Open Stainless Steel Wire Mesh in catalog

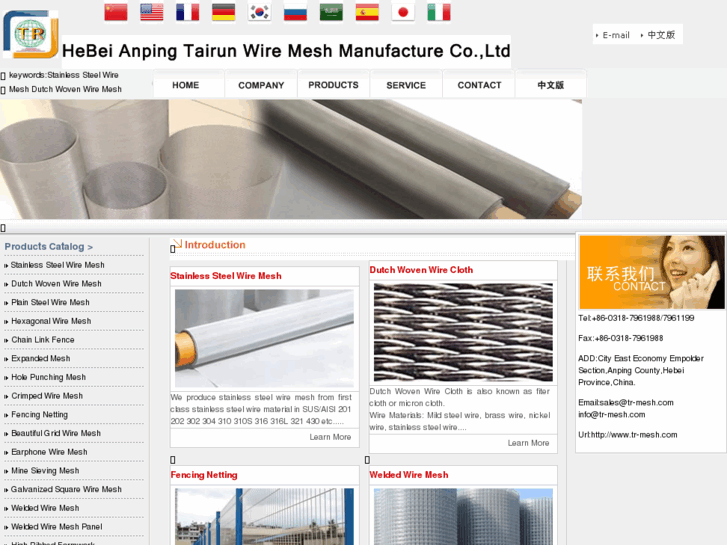point(57,265)
